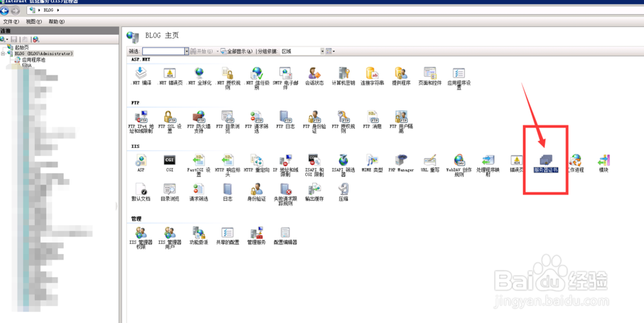Viewport: 644px width, 323px height.
Task: Open FTP 请求筛选
Action: click(257, 122)
